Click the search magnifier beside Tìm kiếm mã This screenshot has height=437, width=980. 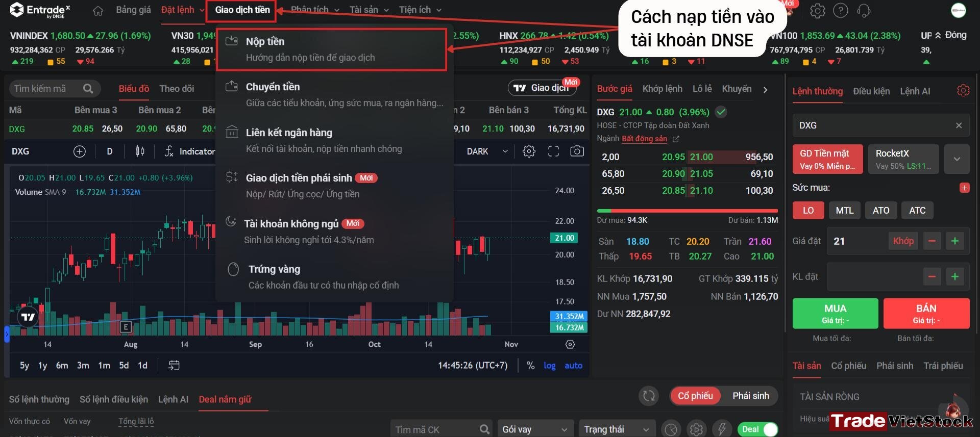point(88,89)
